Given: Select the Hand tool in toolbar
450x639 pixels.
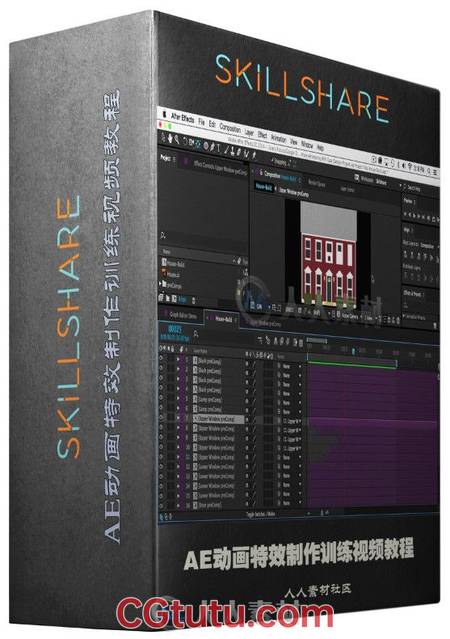Looking at the screenshot, I should pyautogui.click(x=170, y=139).
